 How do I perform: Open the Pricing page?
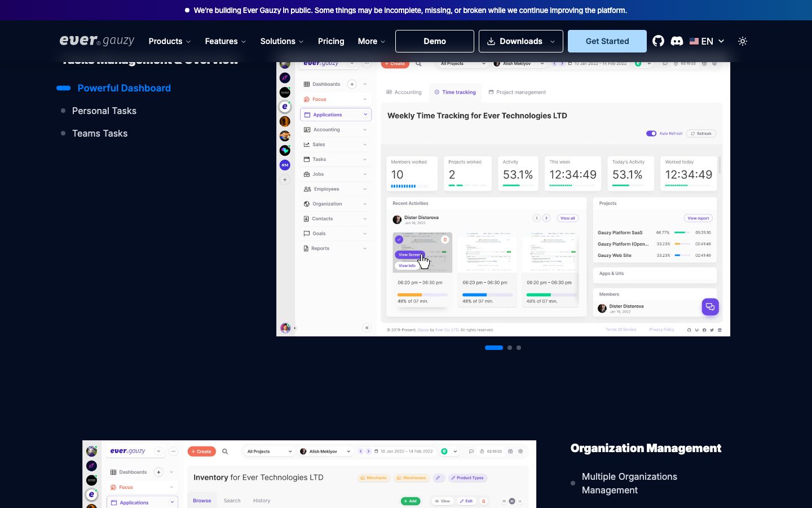coord(331,41)
